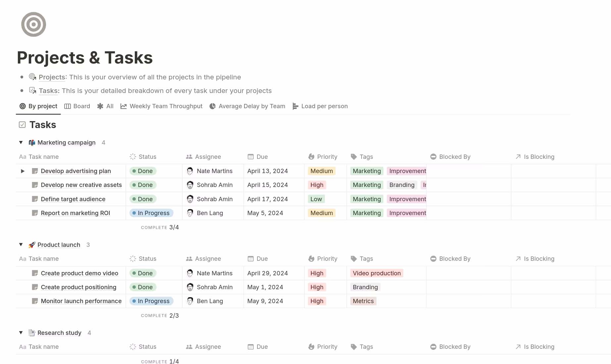Open the Report on marketing ROI task
Image resolution: width=611 pixels, height=364 pixels.
tap(75, 213)
